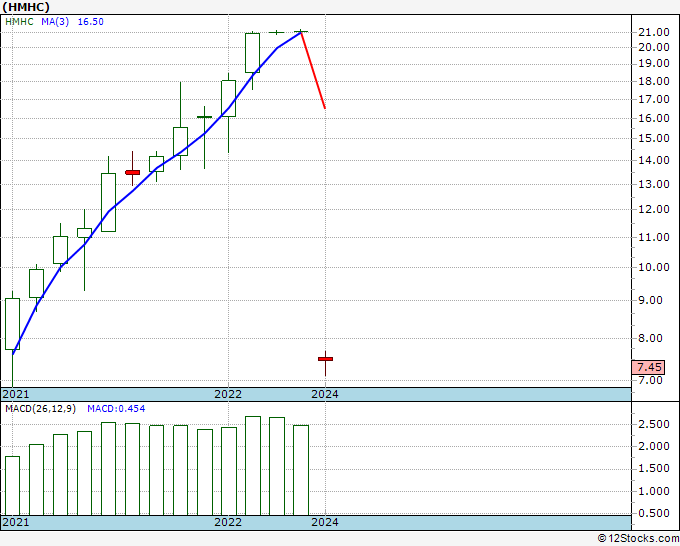The width and height of the screenshot is (680, 546).
Task: Click the red candlestick near 7.45
Action: [325, 359]
